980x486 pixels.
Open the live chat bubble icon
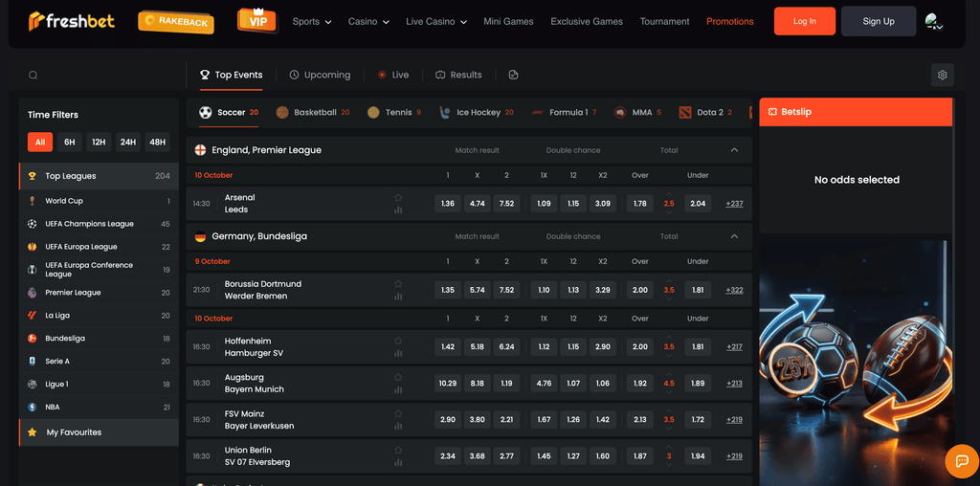[x=961, y=461]
